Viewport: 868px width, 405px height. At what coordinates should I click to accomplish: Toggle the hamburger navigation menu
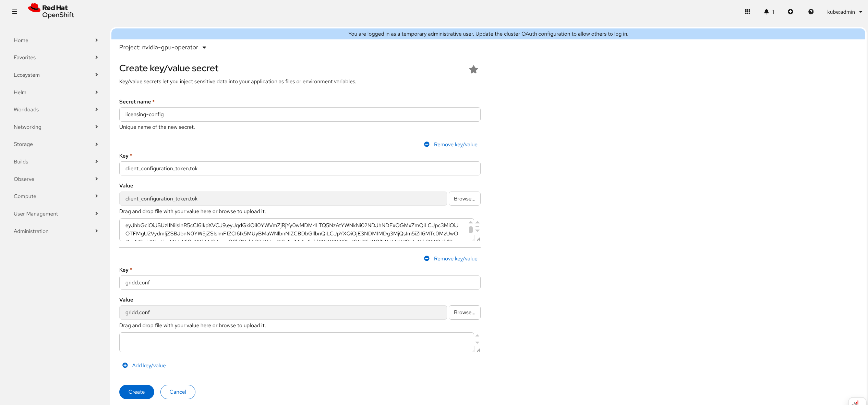click(14, 12)
